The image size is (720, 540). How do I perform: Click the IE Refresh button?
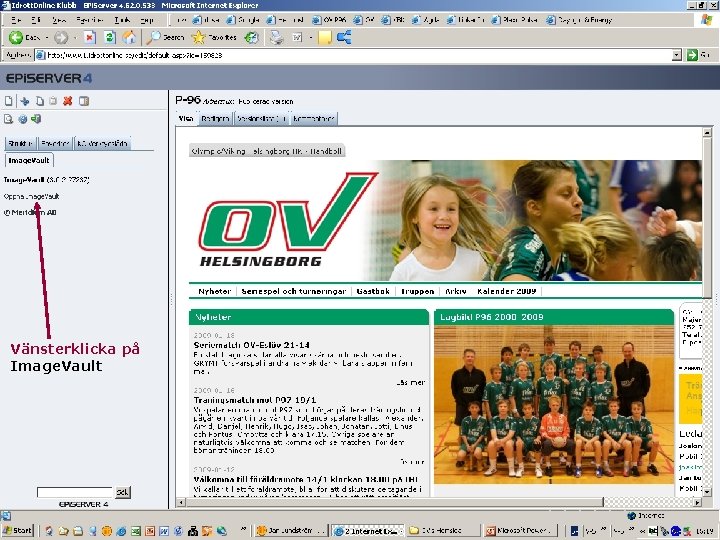(x=109, y=37)
